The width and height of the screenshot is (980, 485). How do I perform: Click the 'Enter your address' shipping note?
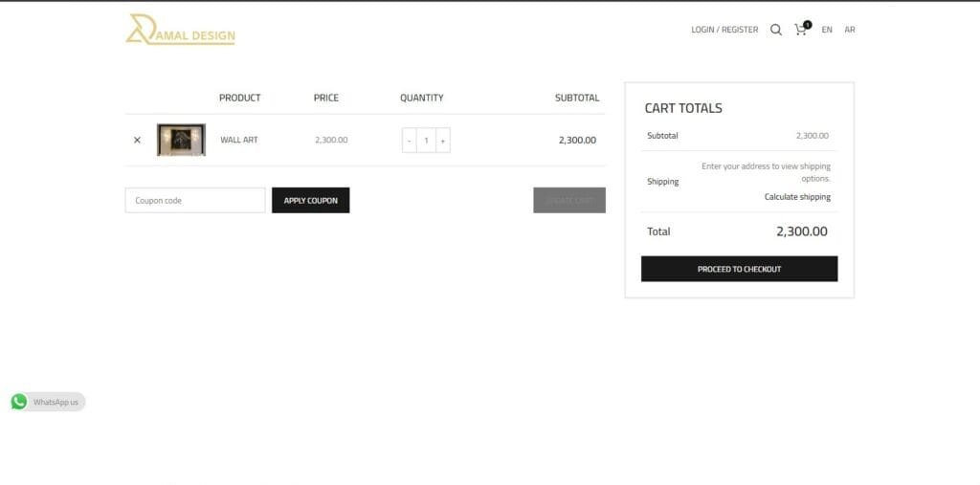[767, 172]
